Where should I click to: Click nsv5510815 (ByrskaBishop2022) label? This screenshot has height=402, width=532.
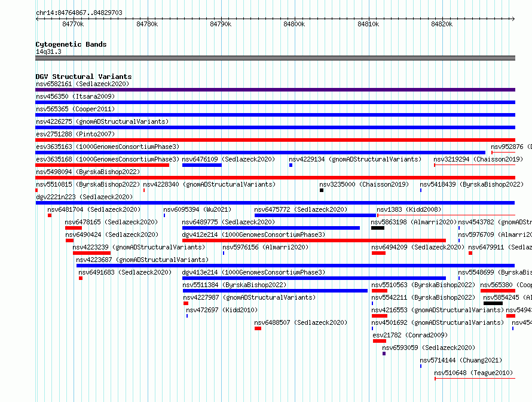[88, 184]
